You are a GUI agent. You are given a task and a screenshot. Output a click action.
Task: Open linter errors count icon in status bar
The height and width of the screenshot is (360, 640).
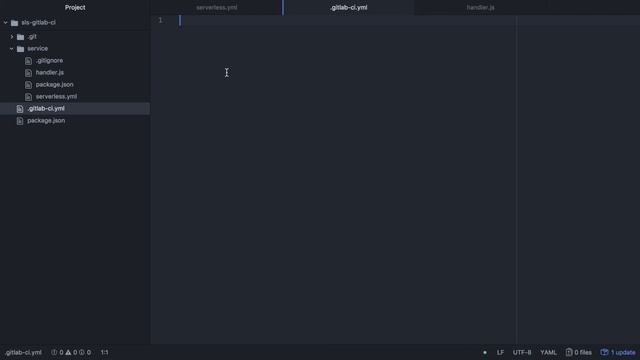pos(54,352)
